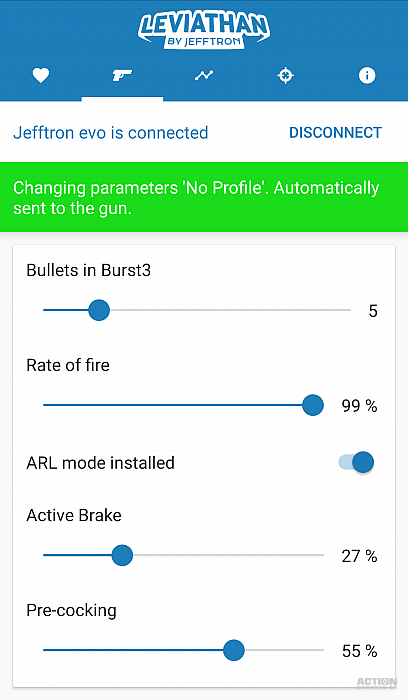Screen dimensions: 408x700
Task: Click the Active Brake slider handle
Action: (122, 555)
